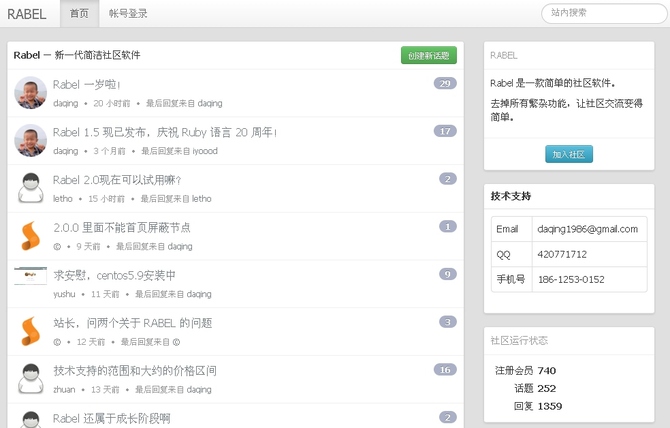The image size is (670, 428).
Task: Click letho's default avatar icon
Action: (x=30, y=188)
